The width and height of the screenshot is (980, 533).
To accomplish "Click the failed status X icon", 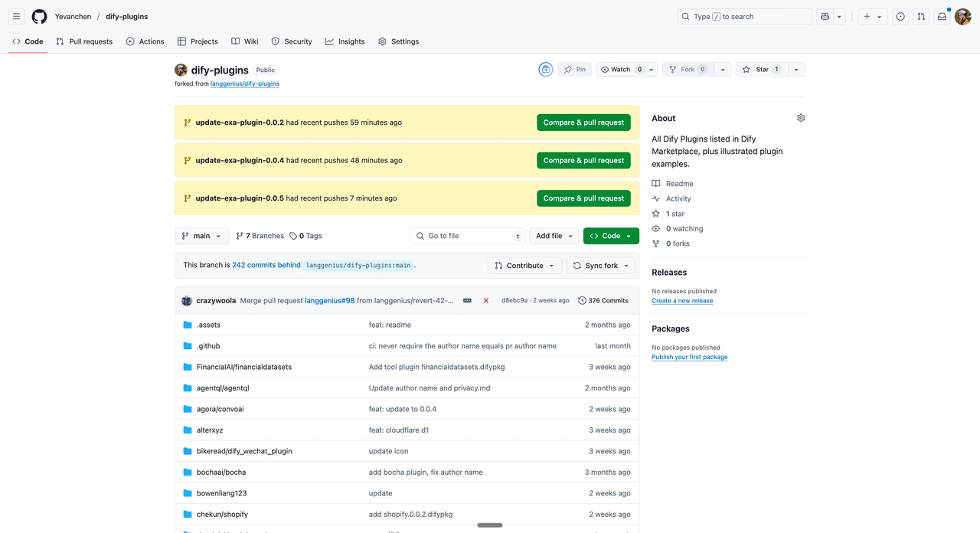I will tap(485, 301).
